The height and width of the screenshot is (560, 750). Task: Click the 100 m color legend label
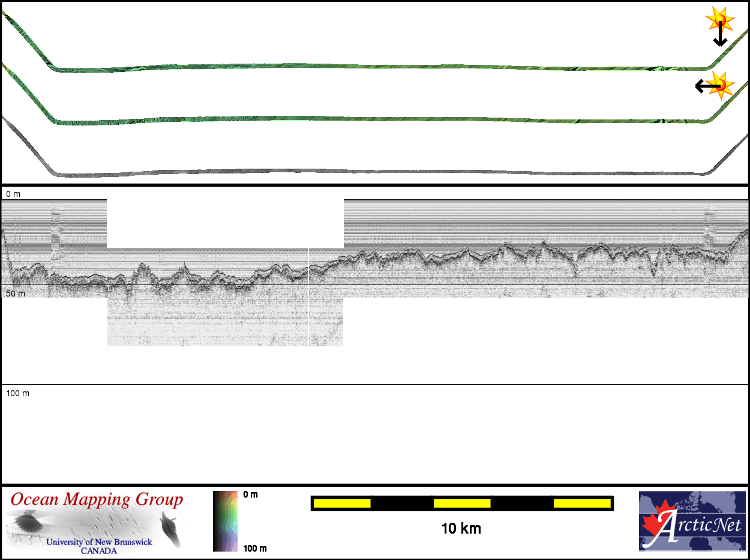pyautogui.click(x=254, y=548)
